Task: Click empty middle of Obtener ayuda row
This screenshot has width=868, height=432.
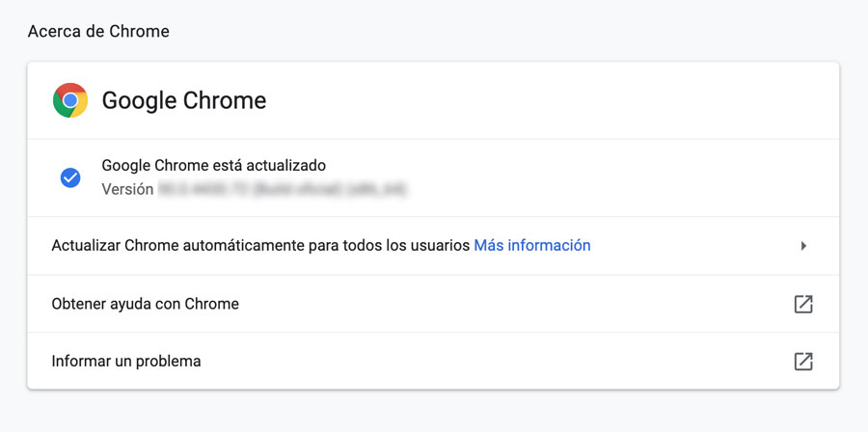Action: tap(515, 304)
